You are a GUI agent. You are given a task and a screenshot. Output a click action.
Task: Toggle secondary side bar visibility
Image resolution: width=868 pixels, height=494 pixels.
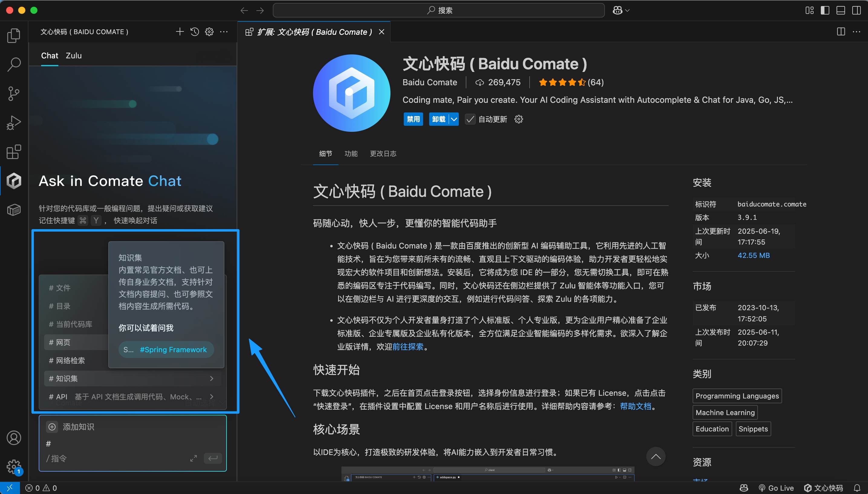[x=857, y=11]
